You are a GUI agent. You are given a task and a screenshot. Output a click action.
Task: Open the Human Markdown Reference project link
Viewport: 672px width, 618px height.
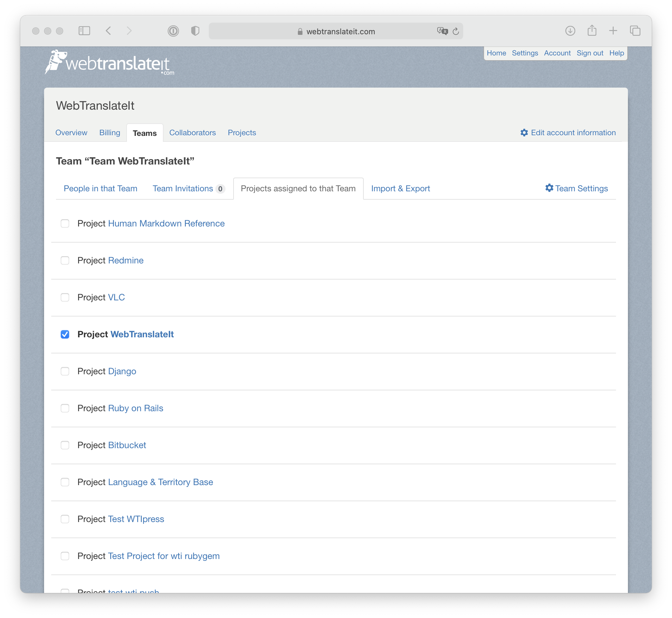(166, 223)
